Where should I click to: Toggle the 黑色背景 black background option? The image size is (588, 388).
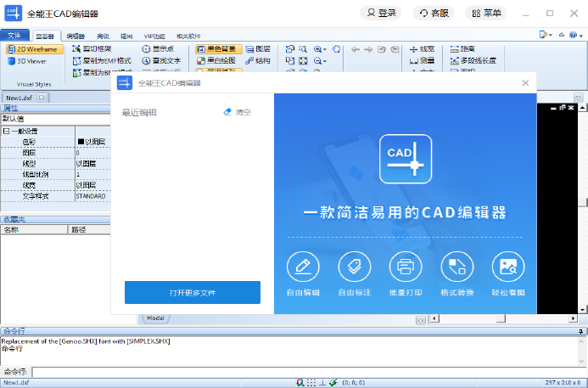(x=218, y=49)
